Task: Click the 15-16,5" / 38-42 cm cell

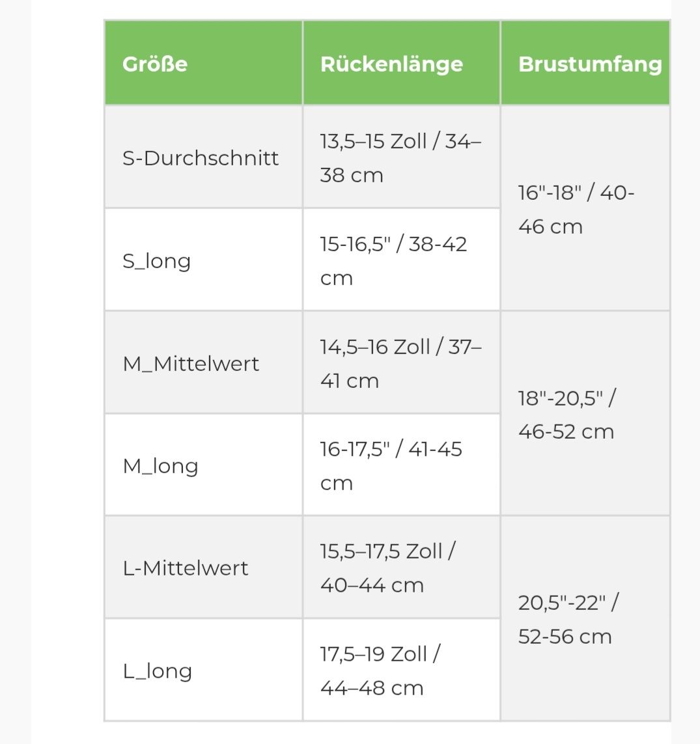Action: (402, 260)
